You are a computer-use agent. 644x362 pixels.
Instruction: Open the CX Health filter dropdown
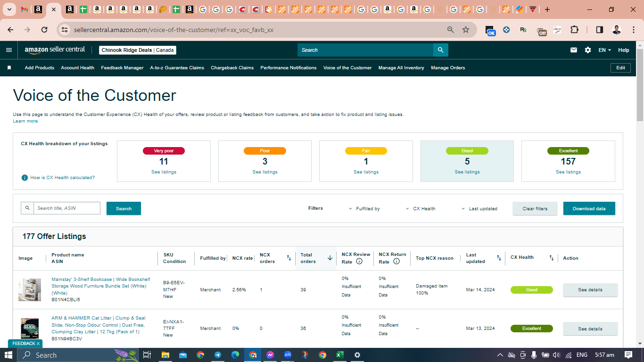[x=421, y=208]
